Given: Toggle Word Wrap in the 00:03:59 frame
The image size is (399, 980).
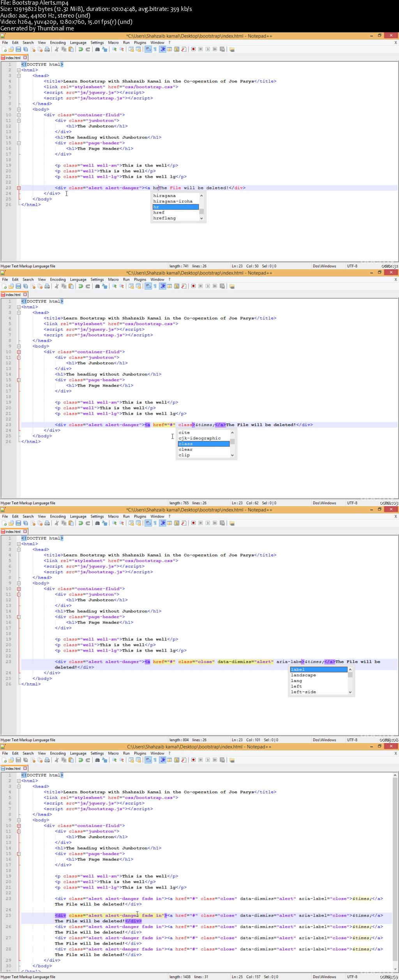Looking at the screenshot, I should 148,760.
